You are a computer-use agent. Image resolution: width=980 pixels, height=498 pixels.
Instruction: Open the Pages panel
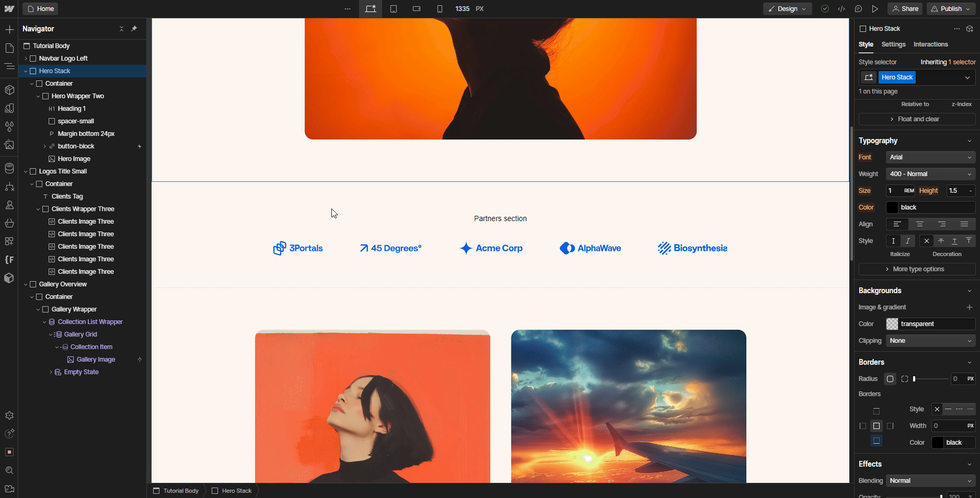9,48
